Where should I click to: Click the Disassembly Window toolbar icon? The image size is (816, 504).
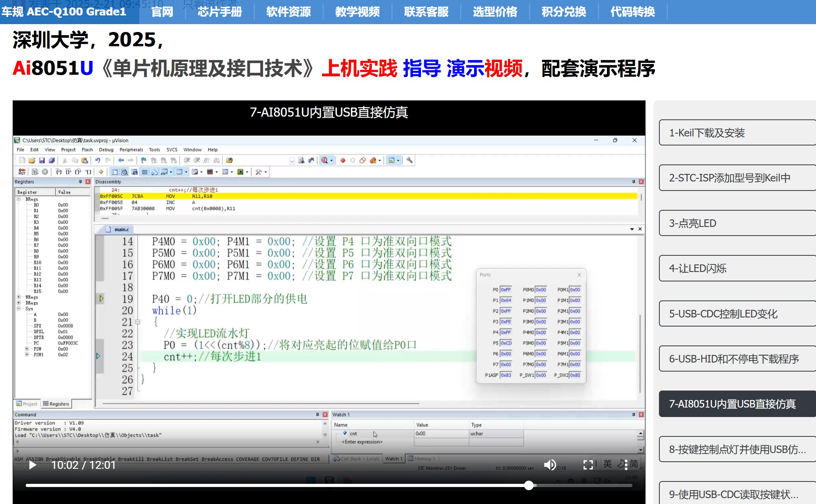point(125,172)
